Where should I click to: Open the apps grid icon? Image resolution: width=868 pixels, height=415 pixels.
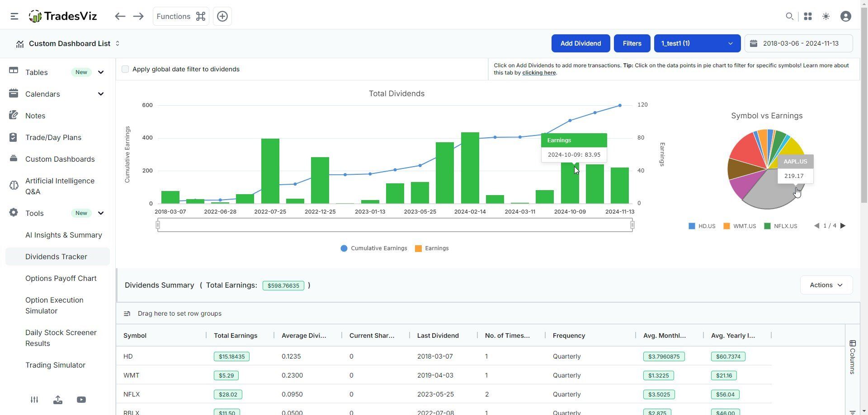[808, 16]
